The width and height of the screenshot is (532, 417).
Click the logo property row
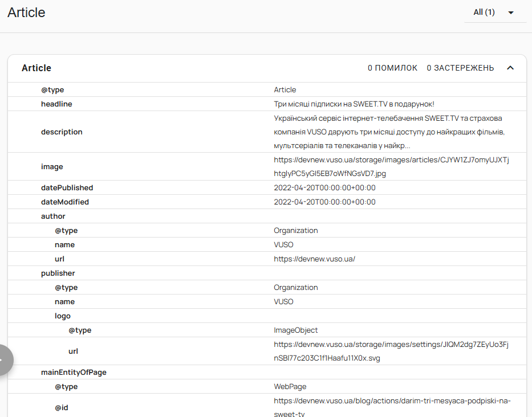(267, 316)
